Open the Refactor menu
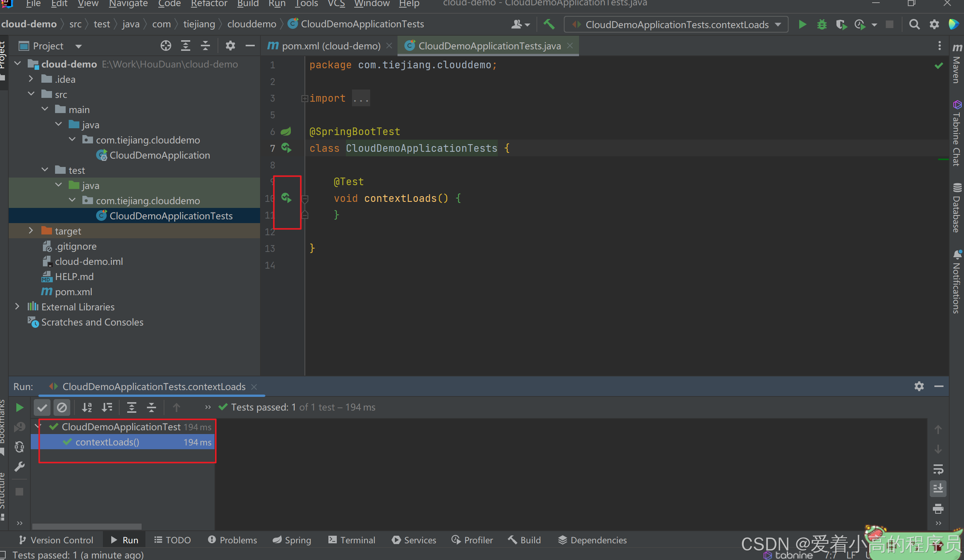The height and width of the screenshot is (560, 964). click(x=209, y=4)
